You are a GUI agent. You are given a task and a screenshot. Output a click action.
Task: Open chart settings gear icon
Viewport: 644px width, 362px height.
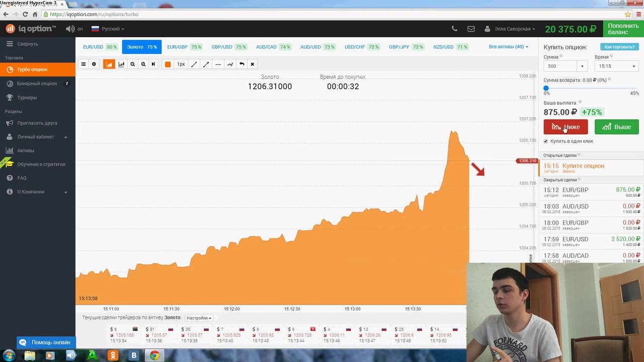[94, 64]
